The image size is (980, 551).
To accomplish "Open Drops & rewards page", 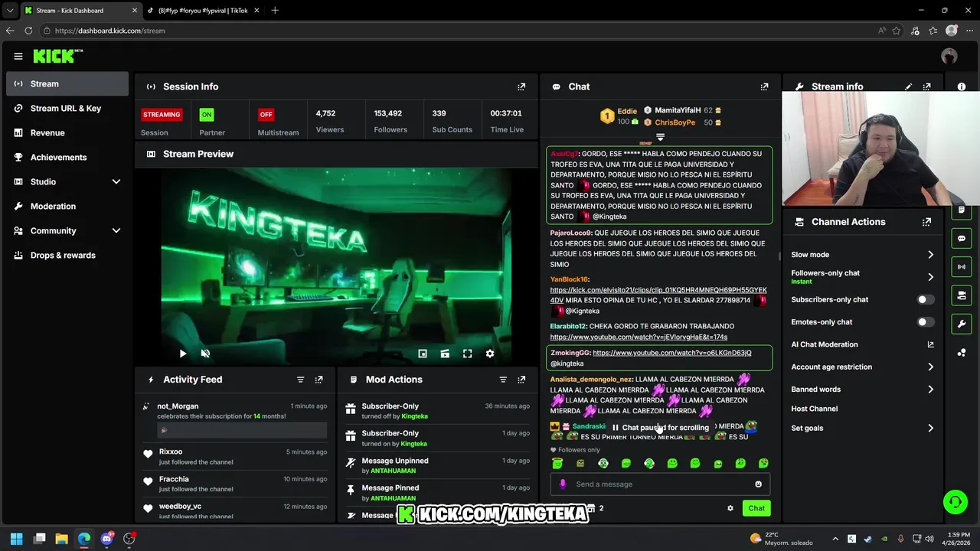I will (x=67, y=255).
